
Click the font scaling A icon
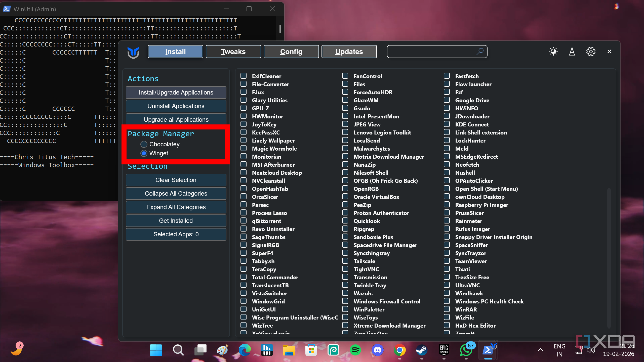pyautogui.click(x=572, y=52)
